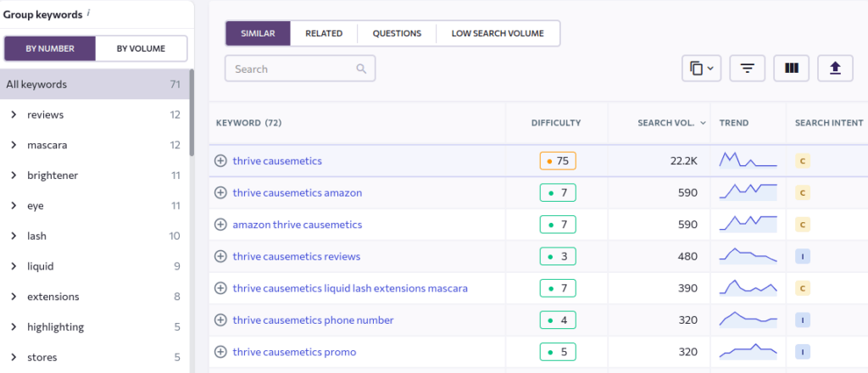Expand the extensions keyword group

(14, 297)
